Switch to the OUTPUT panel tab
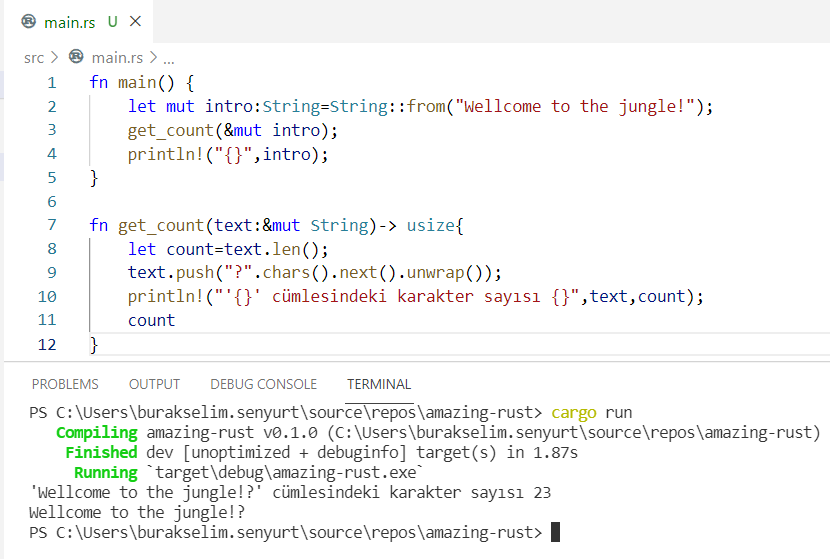This screenshot has width=830, height=559. point(154,384)
